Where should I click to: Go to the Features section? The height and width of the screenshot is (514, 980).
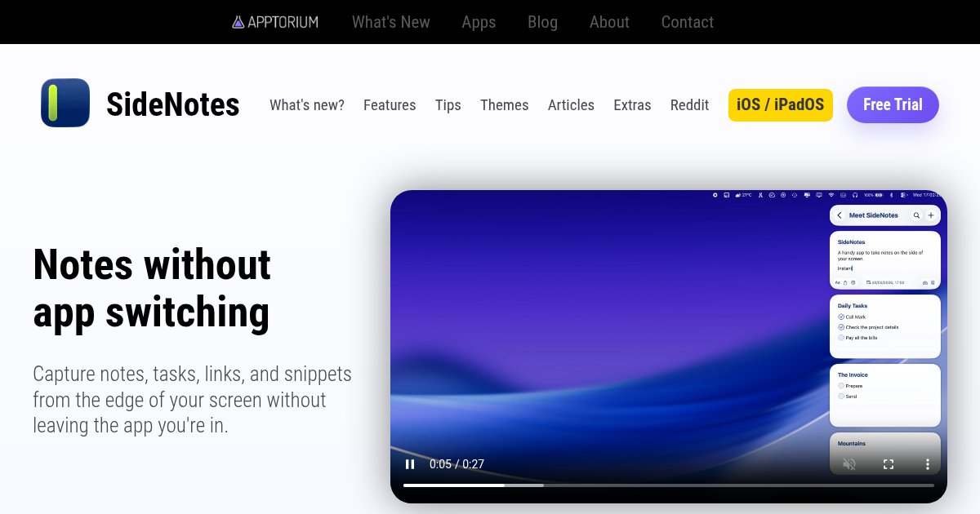tap(390, 105)
